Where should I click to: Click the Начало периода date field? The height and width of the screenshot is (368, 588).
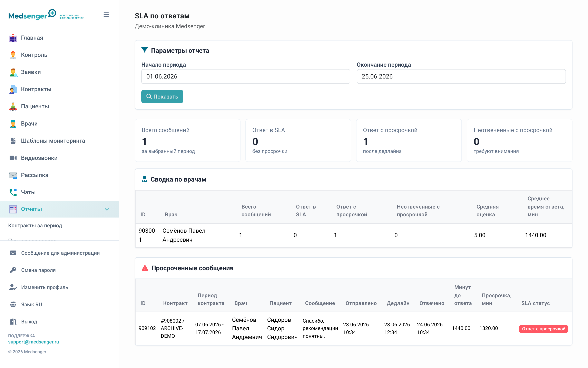pyautogui.click(x=246, y=76)
